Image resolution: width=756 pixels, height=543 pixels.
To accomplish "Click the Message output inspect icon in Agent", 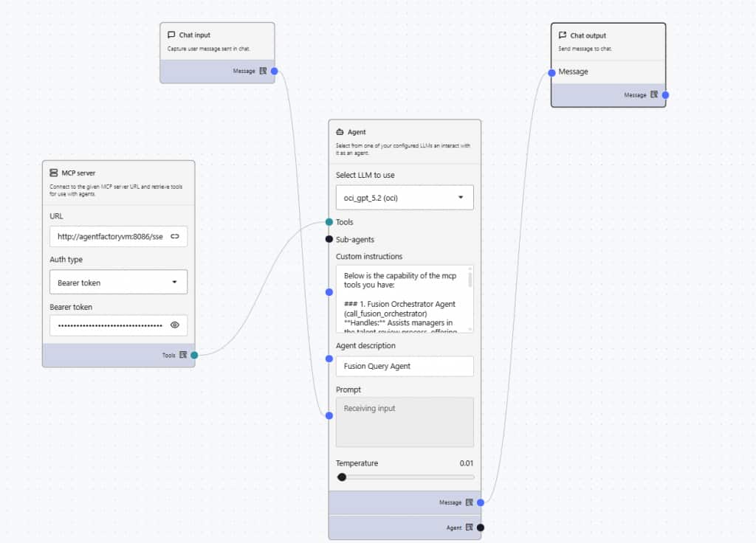I will click(x=469, y=502).
